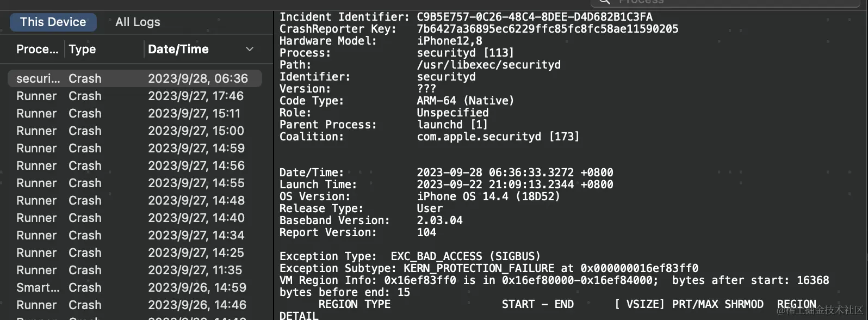Toggle the sort chevron in the Date/Time column
The image size is (868, 320).
(x=250, y=50)
